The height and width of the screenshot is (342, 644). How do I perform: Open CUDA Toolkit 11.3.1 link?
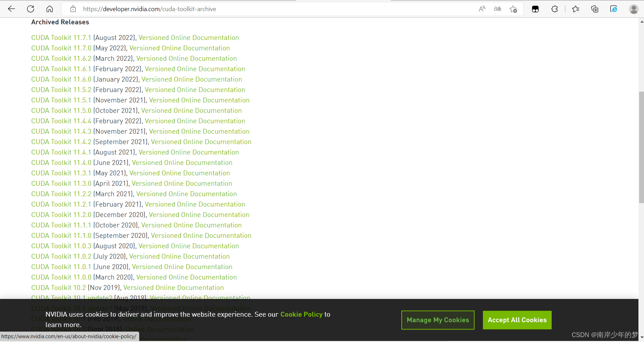[61, 173]
